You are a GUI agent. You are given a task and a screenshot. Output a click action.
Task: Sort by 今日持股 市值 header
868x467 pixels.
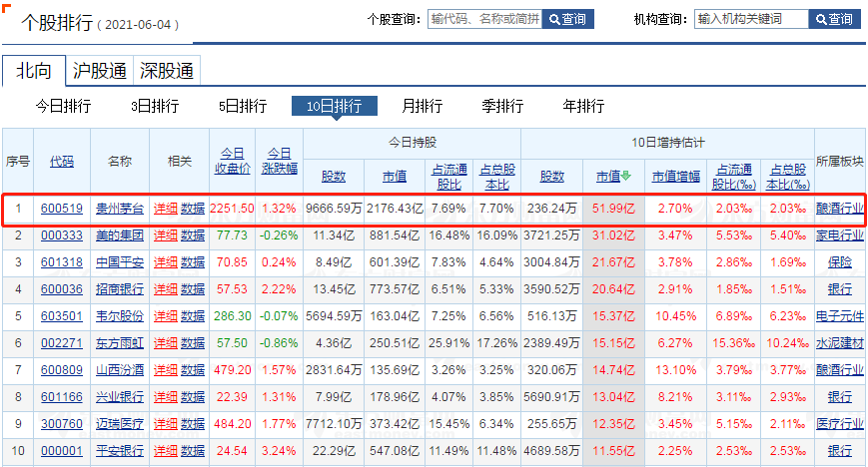pyautogui.click(x=395, y=177)
